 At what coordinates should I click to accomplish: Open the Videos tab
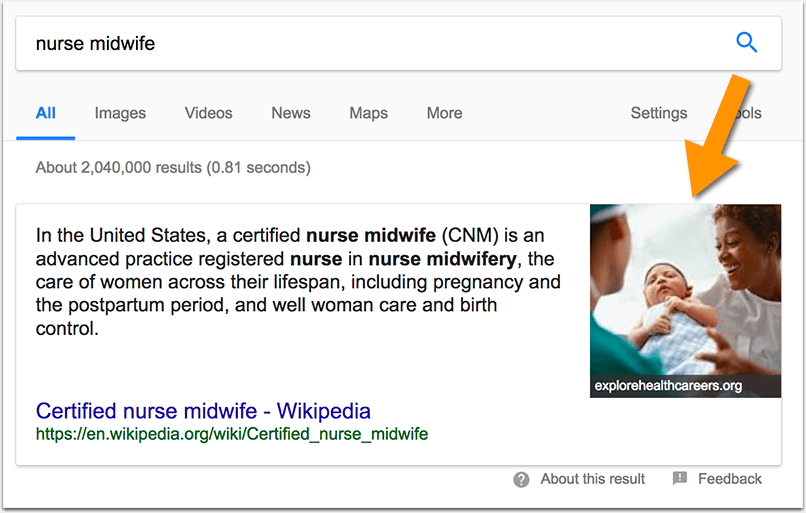tap(208, 113)
